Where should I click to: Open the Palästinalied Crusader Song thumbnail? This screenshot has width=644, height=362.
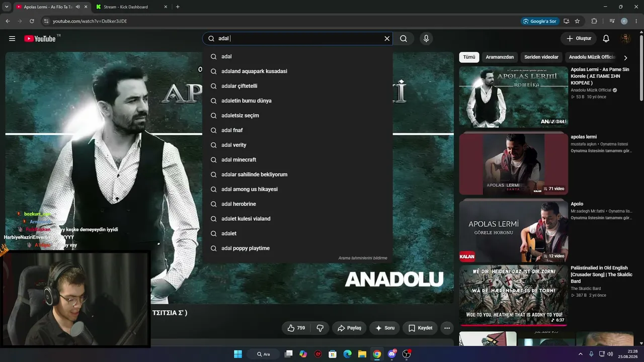514,296
